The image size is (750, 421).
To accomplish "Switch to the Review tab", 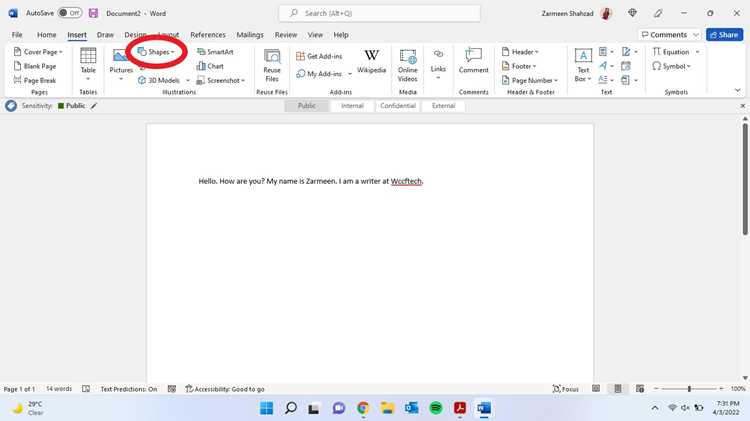I will click(x=286, y=35).
